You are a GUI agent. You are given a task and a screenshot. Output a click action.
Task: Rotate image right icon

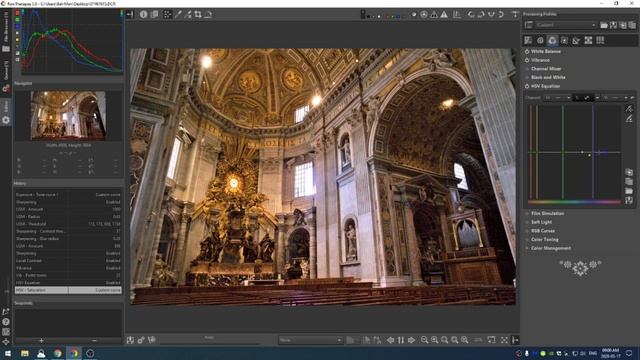click(x=481, y=14)
